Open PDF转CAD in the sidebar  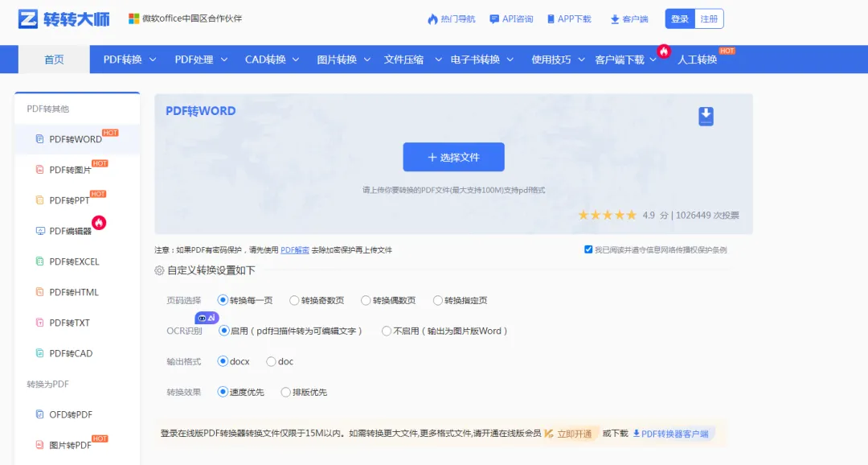71,353
